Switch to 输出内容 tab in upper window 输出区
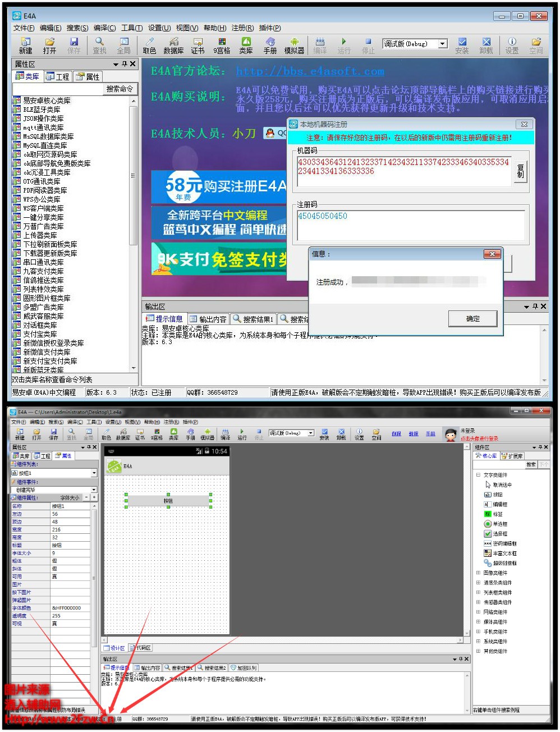Screen dimensions: 560x732 (208, 319)
